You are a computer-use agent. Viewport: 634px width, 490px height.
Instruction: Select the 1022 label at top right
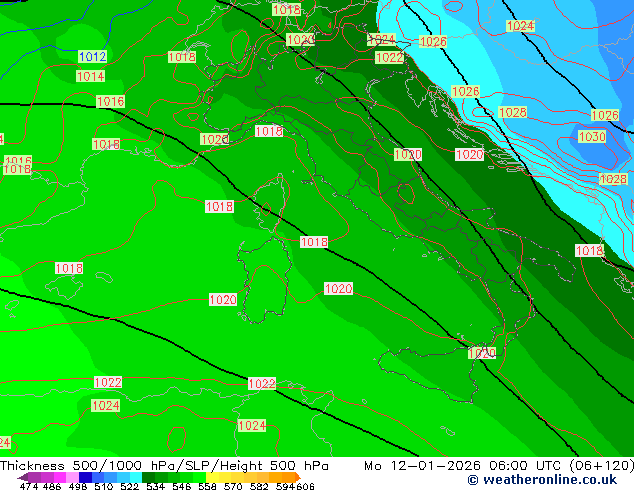tap(389, 58)
